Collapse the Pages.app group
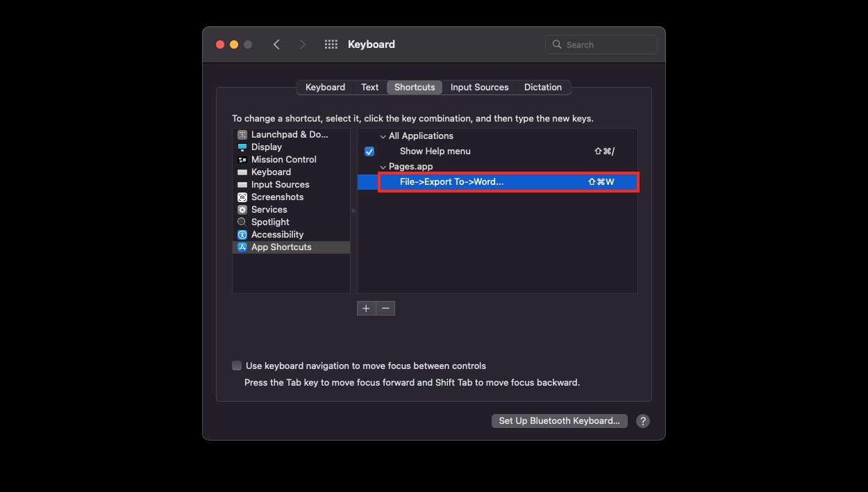868x492 pixels. click(x=382, y=167)
